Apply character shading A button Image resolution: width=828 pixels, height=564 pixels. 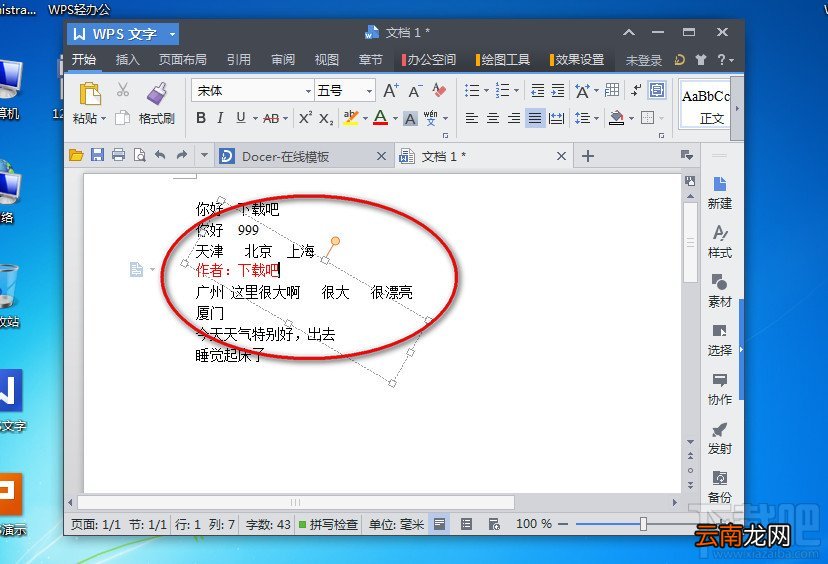tap(410, 119)
